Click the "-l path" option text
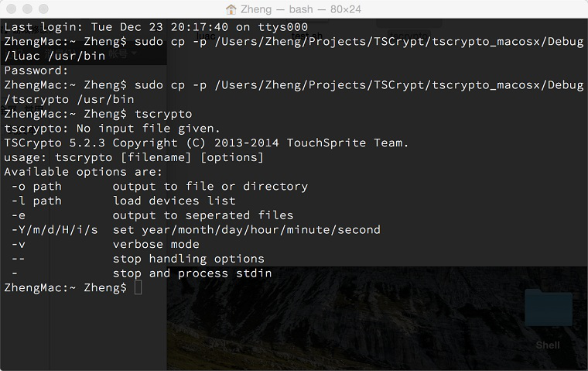 click(x=36, y=201)
